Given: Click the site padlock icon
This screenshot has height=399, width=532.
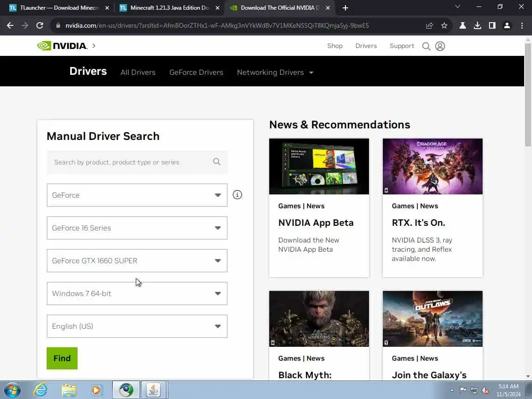Looking at the screenshot, I should tap(58, 25).
